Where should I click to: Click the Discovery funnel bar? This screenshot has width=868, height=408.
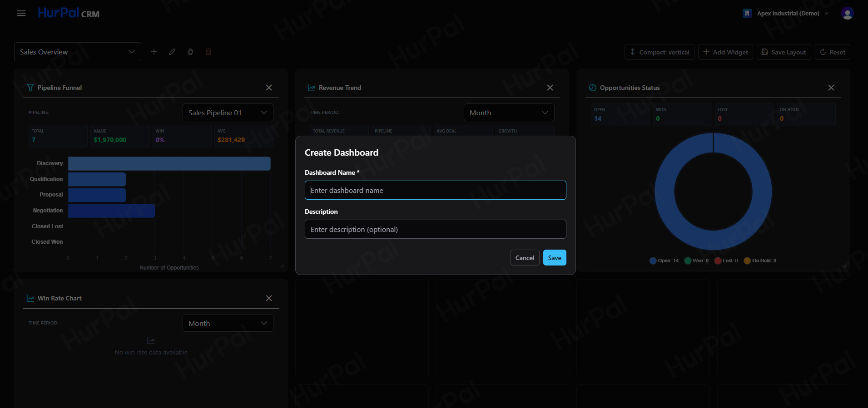169,163
